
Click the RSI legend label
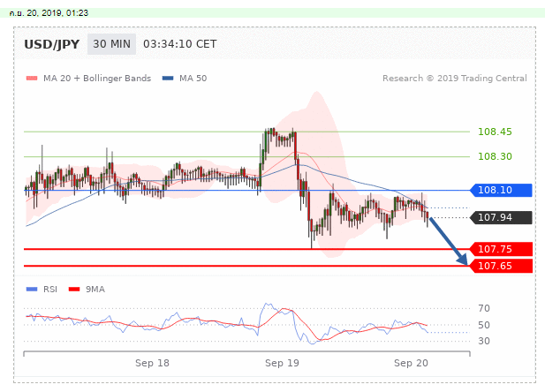click(x=50, y=289)
